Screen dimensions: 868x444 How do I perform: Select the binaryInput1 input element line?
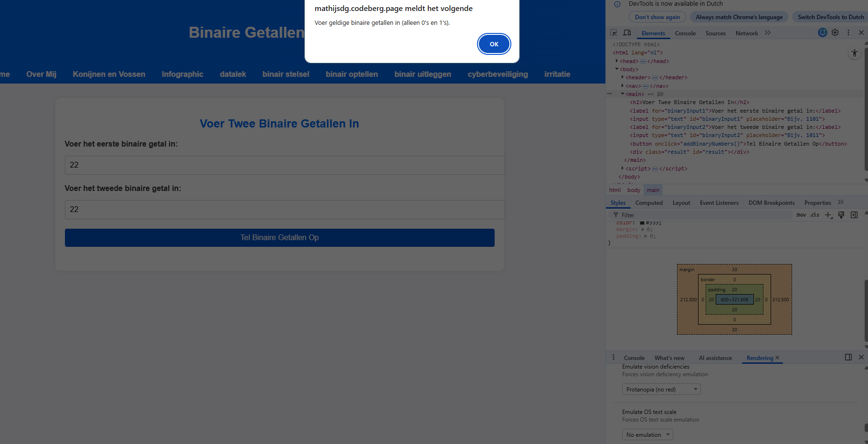click(x=727, y=119)
